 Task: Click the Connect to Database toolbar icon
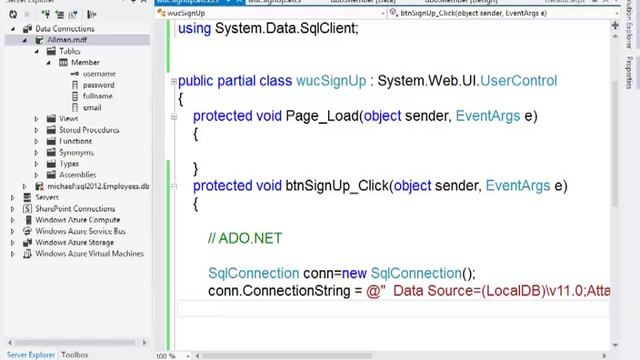click(46, 15)
